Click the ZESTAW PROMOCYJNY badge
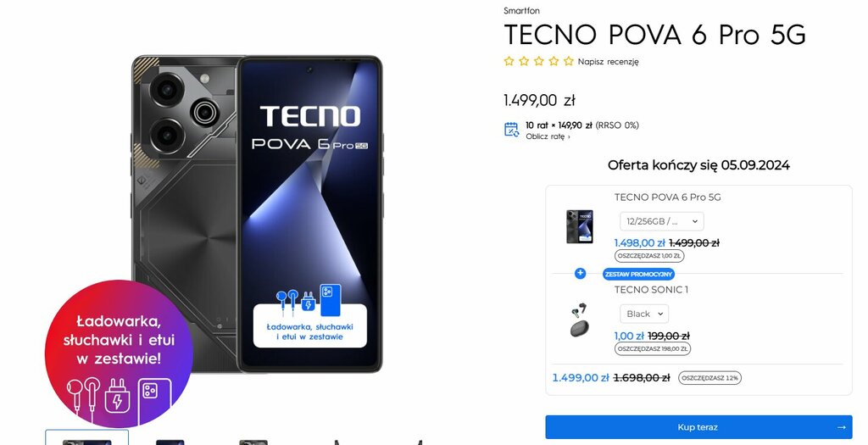 click(x=638, y=274)
